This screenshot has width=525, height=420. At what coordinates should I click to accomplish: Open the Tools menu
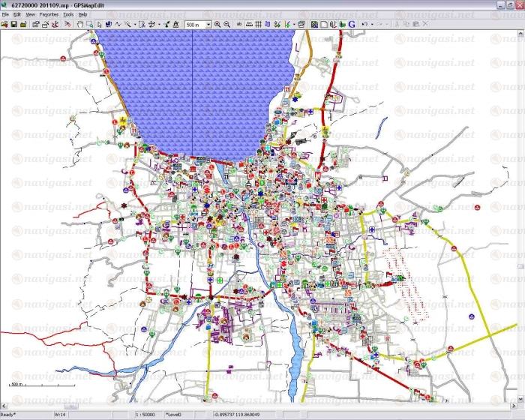pyautogui.click(x=68, y=14)
